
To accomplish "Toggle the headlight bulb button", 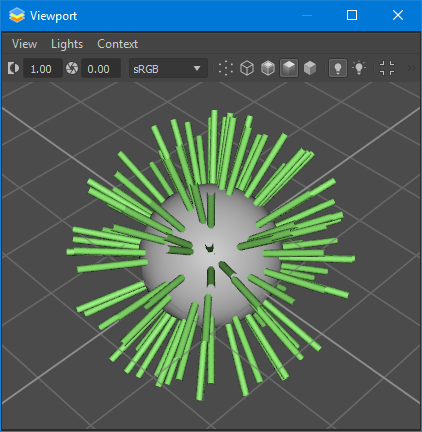I will 338,68.
